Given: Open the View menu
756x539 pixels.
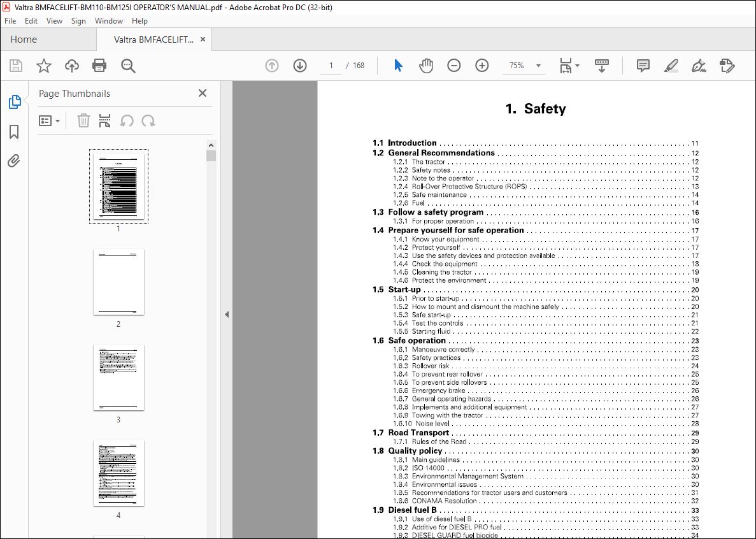Looking at the screenshot, I should [55, 21].
